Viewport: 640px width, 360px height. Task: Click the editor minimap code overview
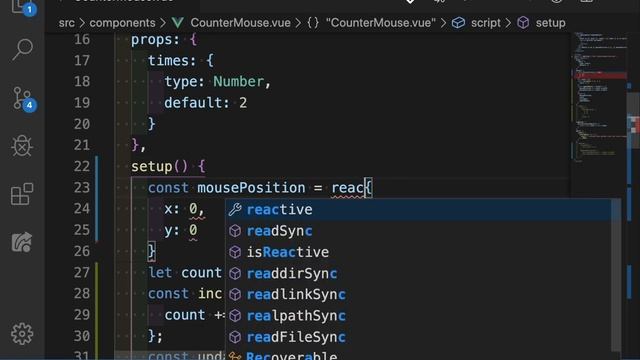[x=598, y=98]
